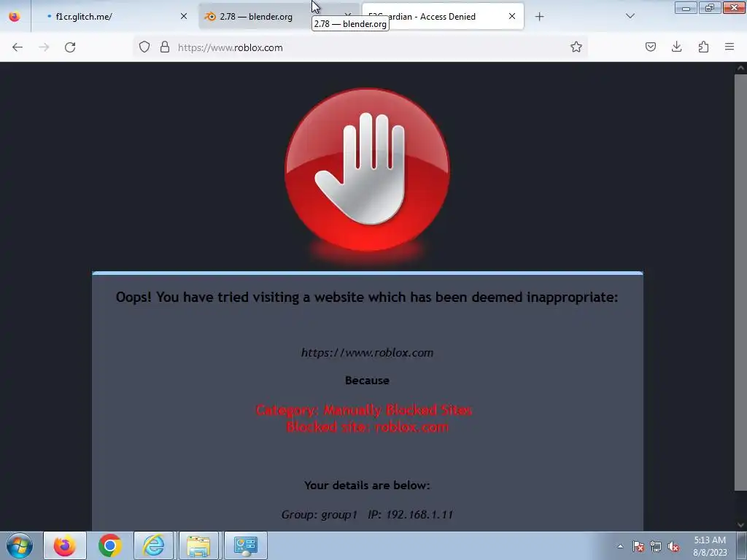Click Category: Manually Blocked Sites text
The height and width of the screenshot is (560, 747).
pyautogui.click(x=364, y=410)
